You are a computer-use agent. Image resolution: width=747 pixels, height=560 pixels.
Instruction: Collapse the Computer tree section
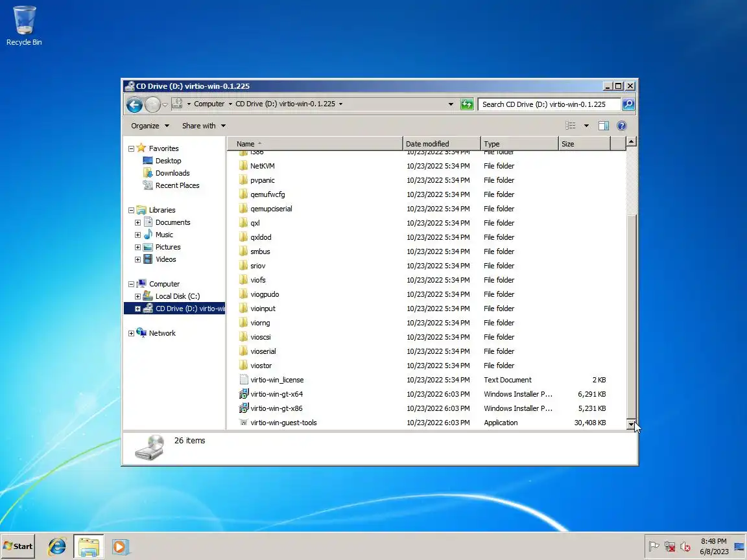point(131,284)
